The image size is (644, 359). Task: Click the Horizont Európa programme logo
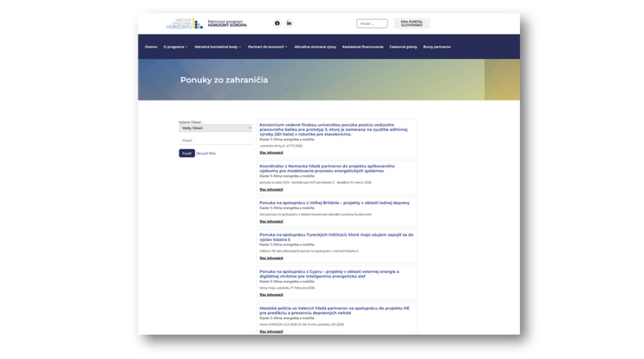[226, 23]
